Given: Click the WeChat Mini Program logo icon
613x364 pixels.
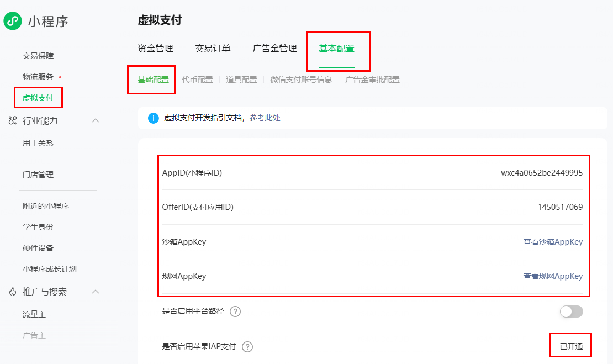Looking at the screenshot, I should click(13, 22).
